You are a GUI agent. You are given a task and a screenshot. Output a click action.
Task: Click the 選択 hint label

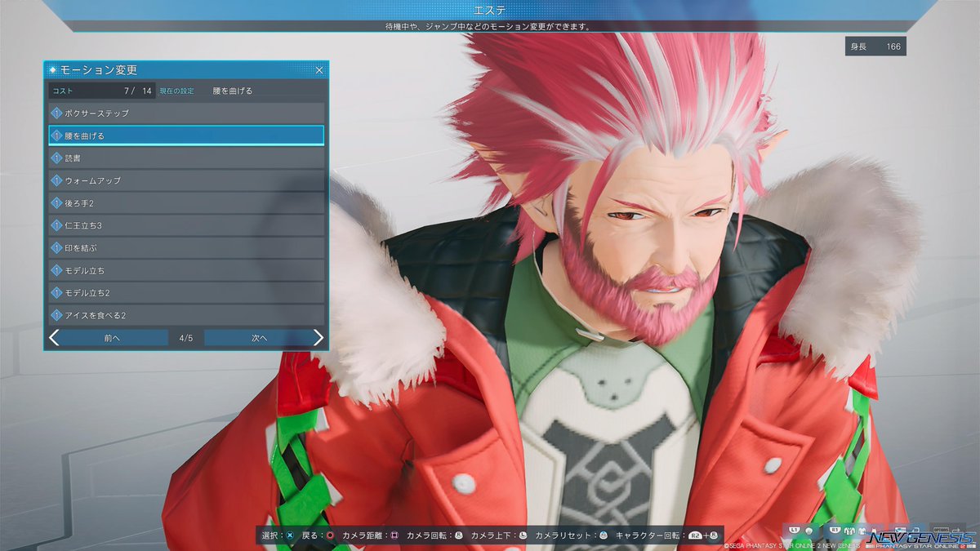point(270,535)
